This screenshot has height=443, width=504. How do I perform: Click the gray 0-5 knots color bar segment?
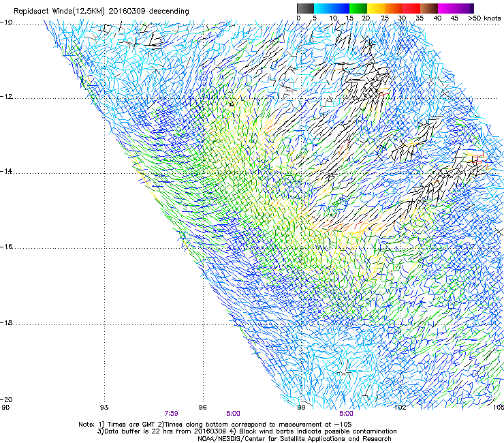click(x=305, y=8)
